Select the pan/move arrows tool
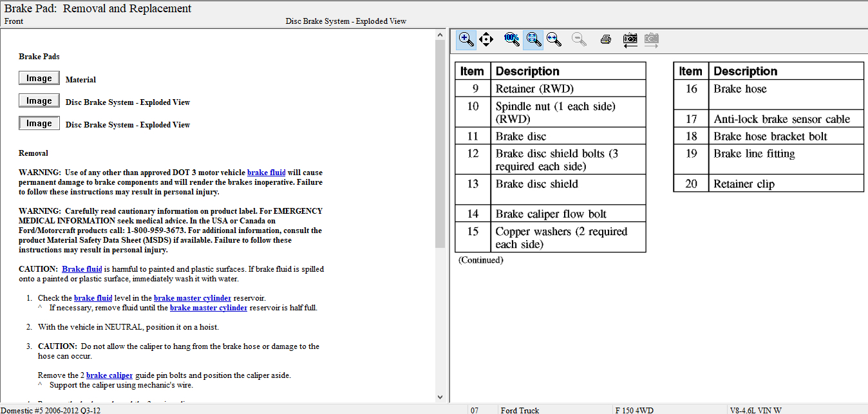868x414 pixels. click(x=486, y=39)
